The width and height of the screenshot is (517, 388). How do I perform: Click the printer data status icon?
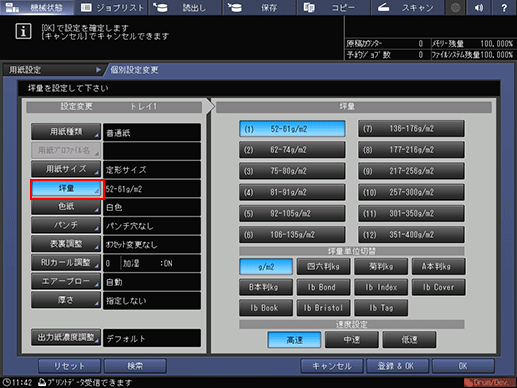(42, 382)
